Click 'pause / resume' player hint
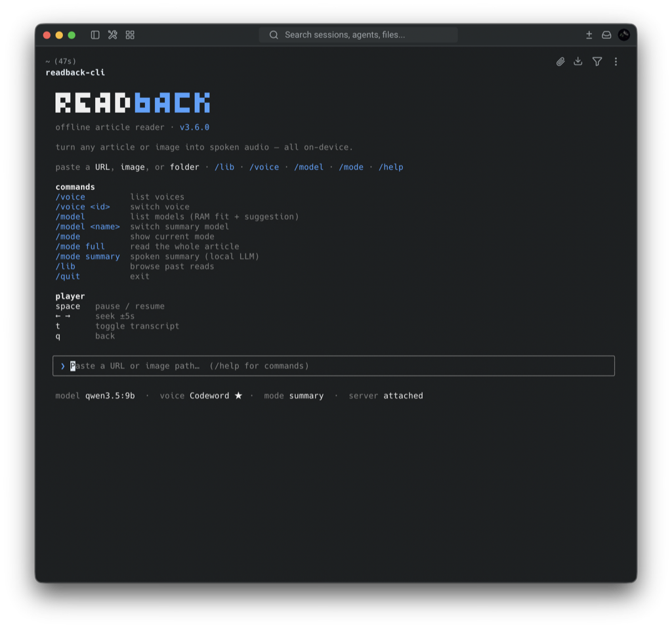The width and height of the screenshot is (672, 629). [130, 306]
